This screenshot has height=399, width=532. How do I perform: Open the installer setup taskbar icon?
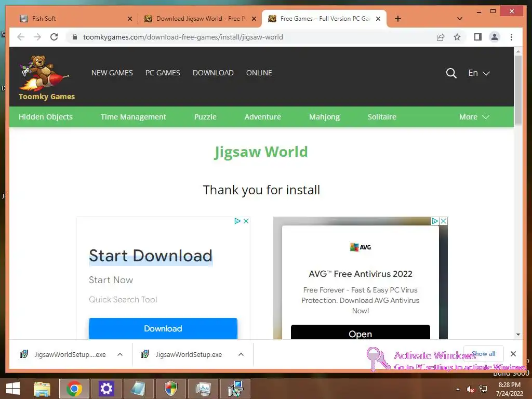(x=235, y=389)
